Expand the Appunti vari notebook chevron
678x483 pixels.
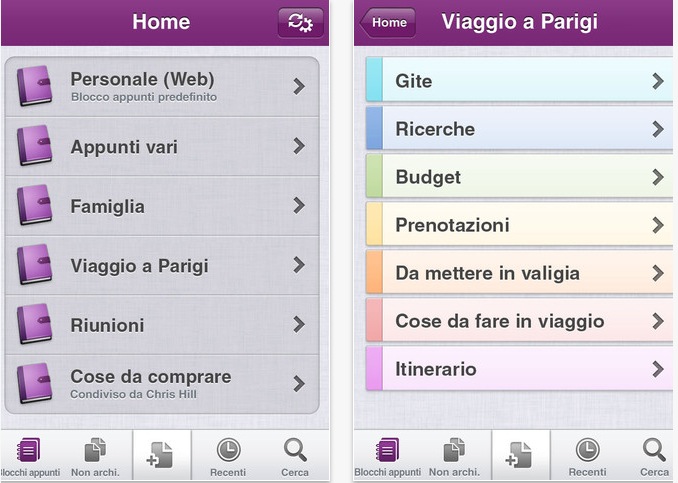[x=299, y=146]
